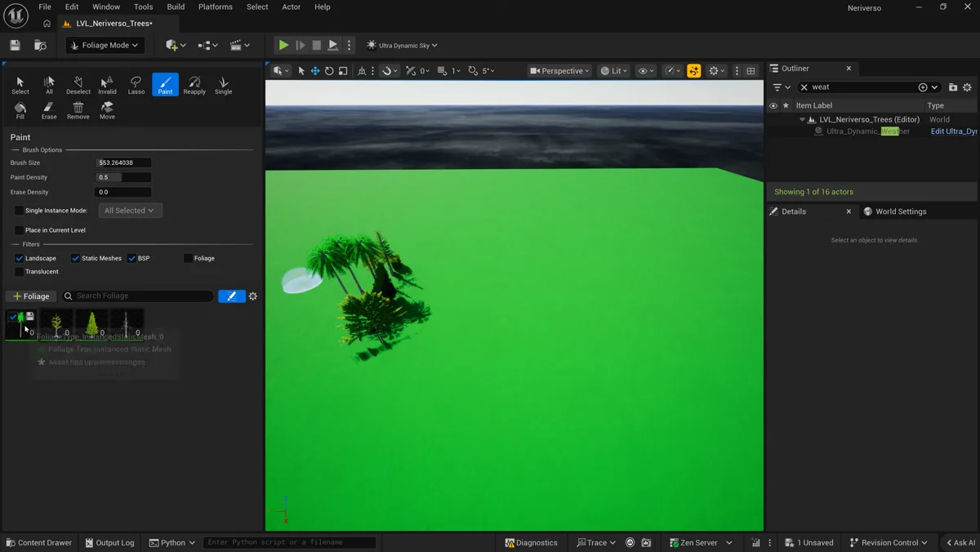Open Trace screenshot camera icon in status bar
The image size is (980, 552).
click(646, 542)
